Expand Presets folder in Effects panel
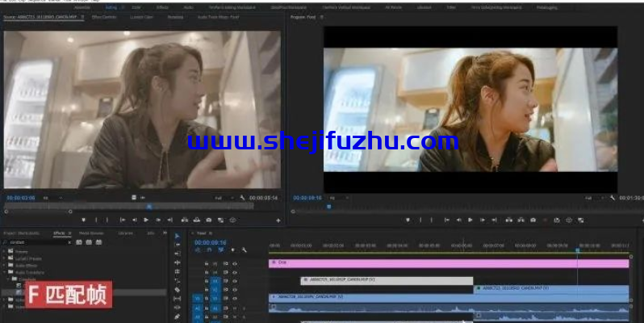Viewport: 644px width, 323px height. (5, 251)
